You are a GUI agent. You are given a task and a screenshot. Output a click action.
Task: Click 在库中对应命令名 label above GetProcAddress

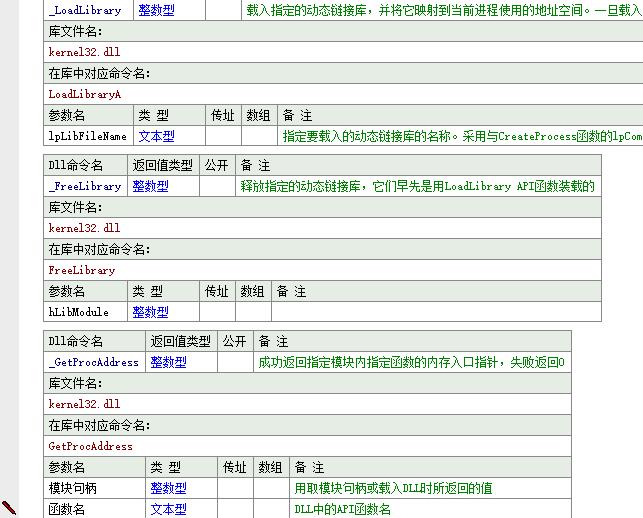(99, 425)
